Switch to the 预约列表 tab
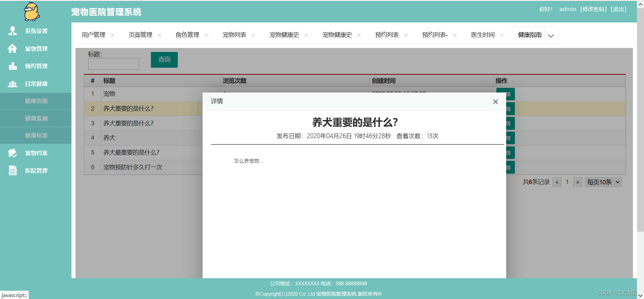 387,35
